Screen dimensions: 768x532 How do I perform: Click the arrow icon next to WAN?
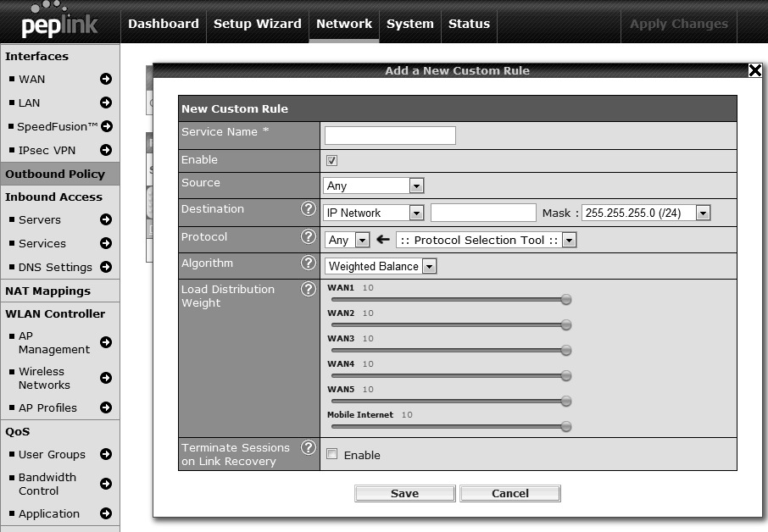pyautogui.click(x=106, y=79)
